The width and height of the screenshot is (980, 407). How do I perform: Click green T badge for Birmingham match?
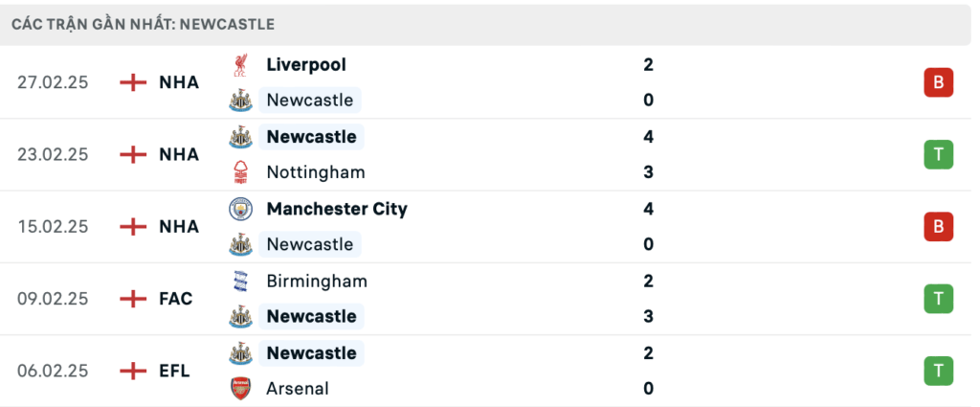point(938,299)
